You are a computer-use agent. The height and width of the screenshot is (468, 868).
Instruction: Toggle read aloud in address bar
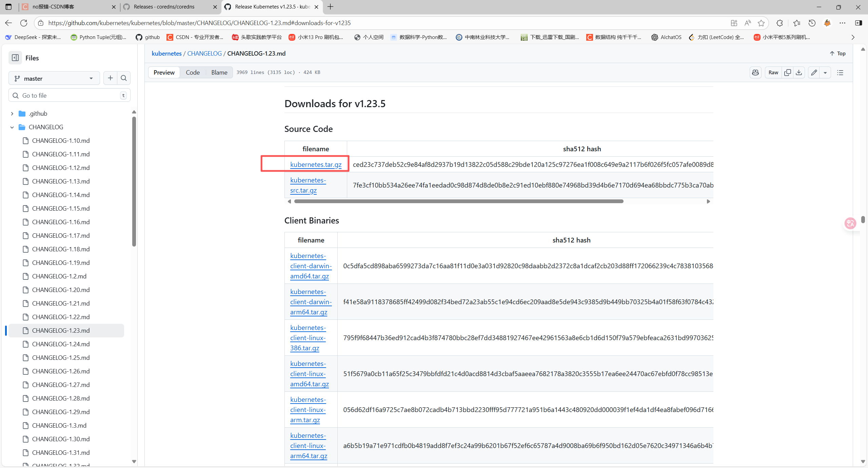(x=748, y=23)
